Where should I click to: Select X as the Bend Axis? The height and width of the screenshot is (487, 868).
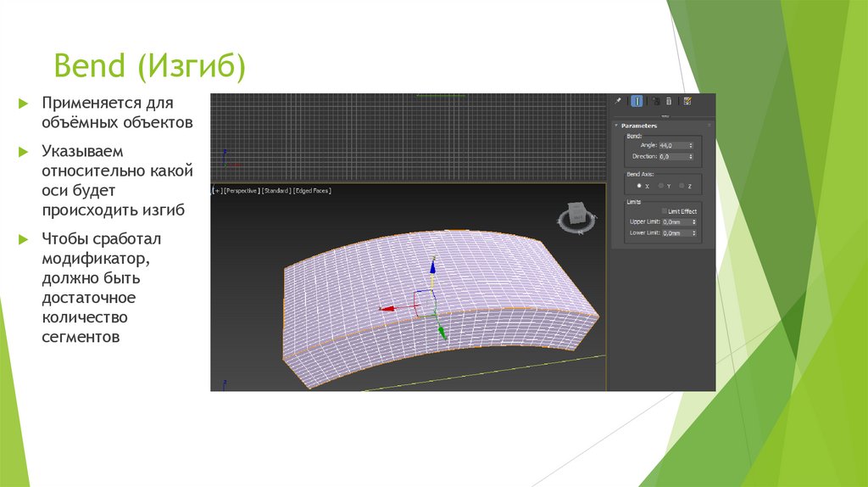(x=638, y=185)
